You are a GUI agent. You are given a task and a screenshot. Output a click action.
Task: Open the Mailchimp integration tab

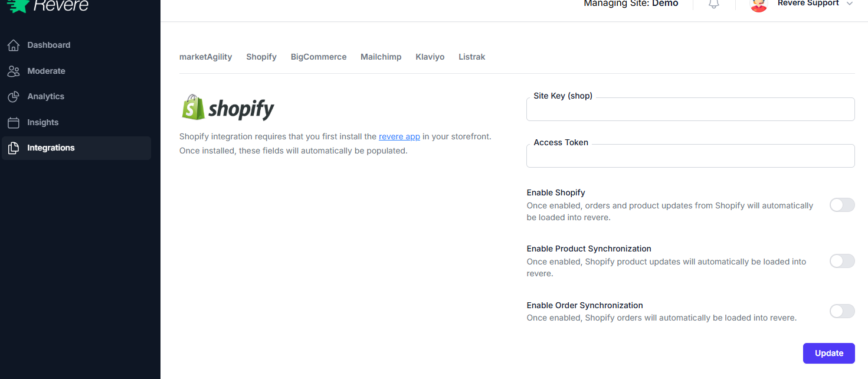pyautogui.click(x=381, y=57)
